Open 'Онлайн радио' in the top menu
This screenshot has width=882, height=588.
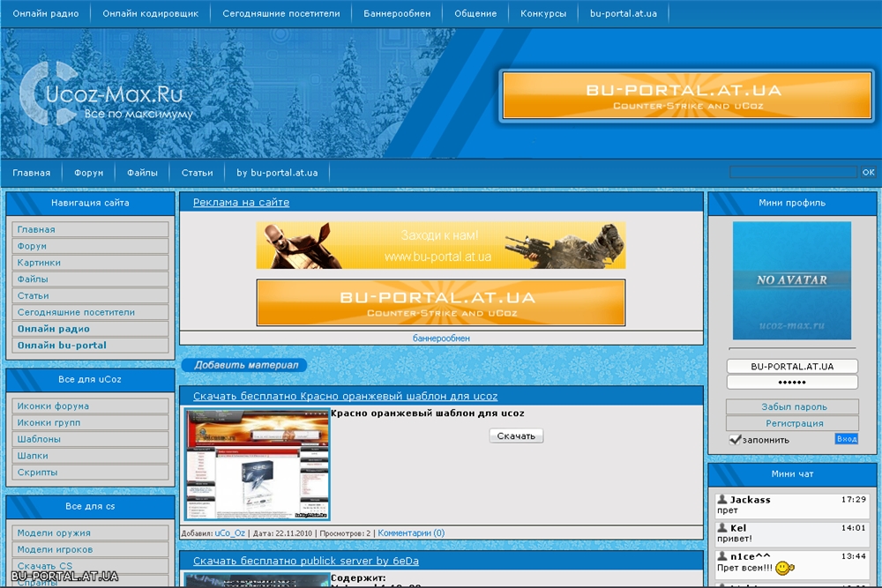tap(46, 14)
